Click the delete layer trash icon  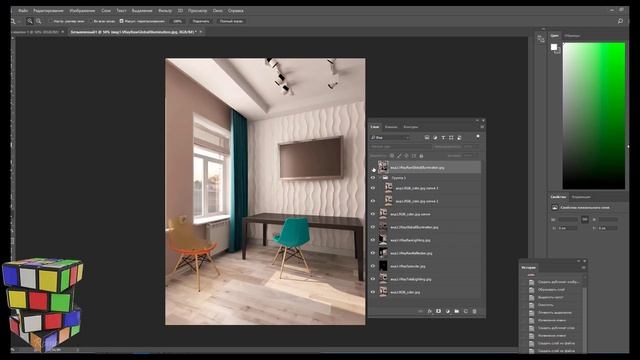coord(474,311)
